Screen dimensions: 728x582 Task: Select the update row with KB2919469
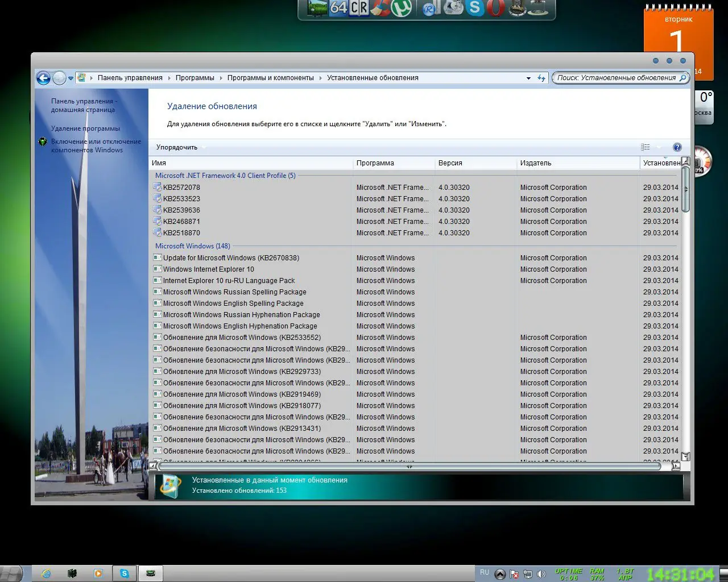pyautogui.click(x=415, y=394)
